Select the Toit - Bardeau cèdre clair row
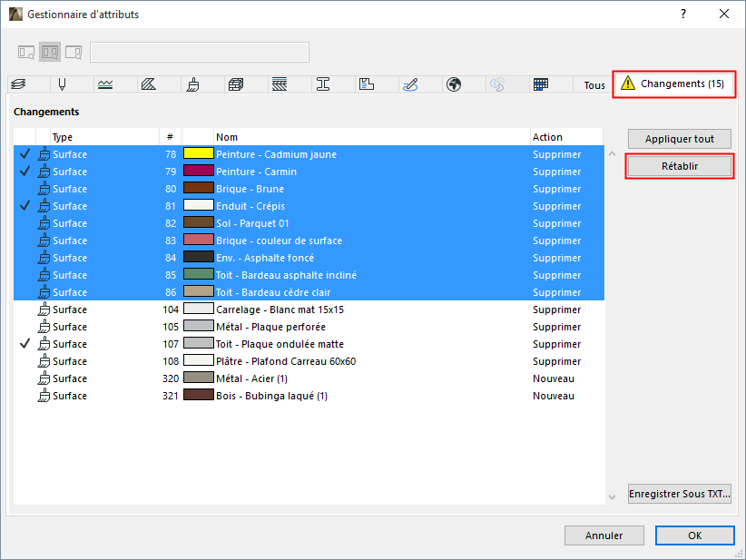Screen dimensions: 746x560 pos(309,292)
